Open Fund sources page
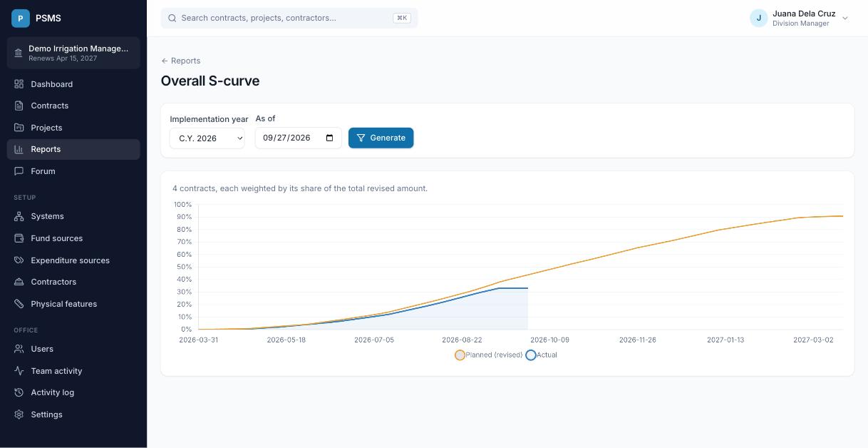The image size is (868, 448). [x=73, y=238]
